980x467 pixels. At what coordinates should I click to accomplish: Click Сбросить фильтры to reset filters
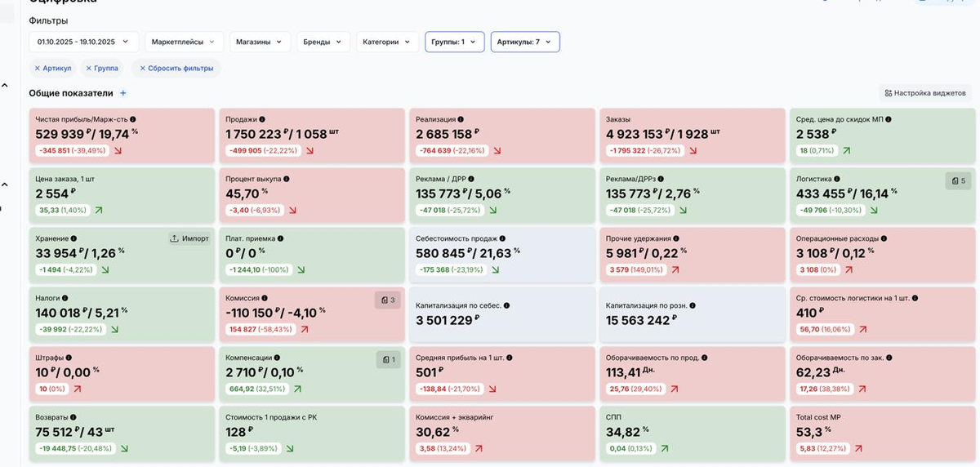coord(176,69)
